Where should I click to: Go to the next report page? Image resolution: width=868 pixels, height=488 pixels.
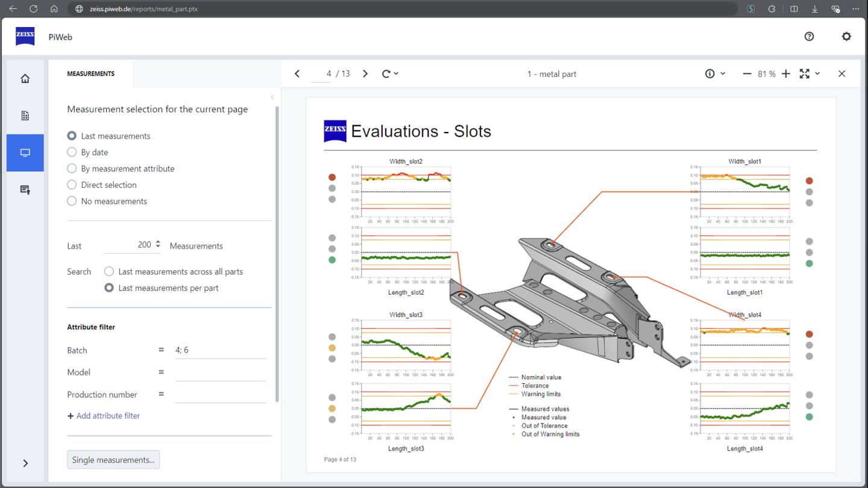tap(365, 73)
